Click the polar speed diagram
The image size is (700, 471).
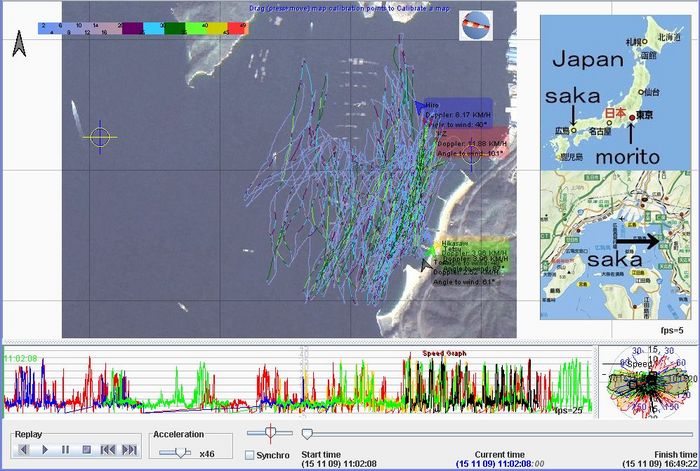(647, 381)
